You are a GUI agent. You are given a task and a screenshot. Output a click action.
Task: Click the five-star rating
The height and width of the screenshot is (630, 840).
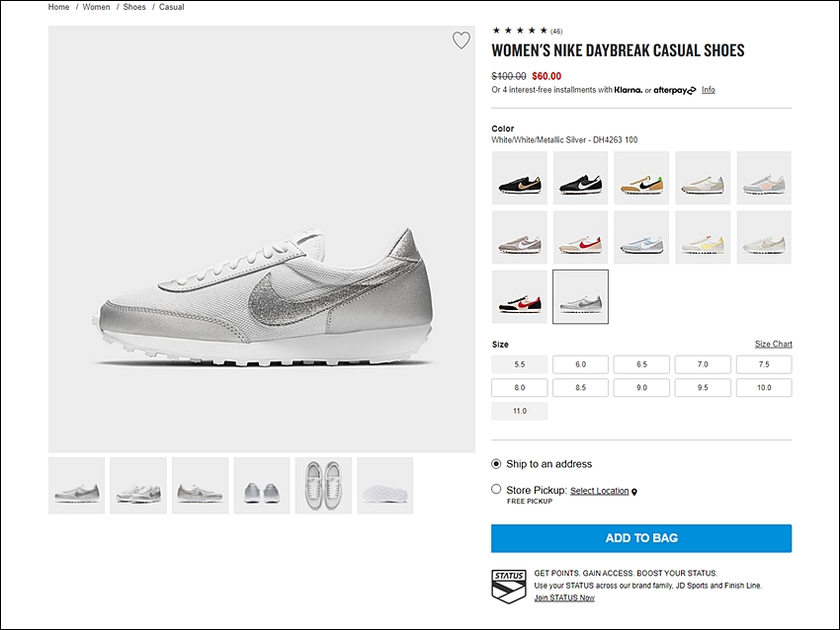(520, 31)
